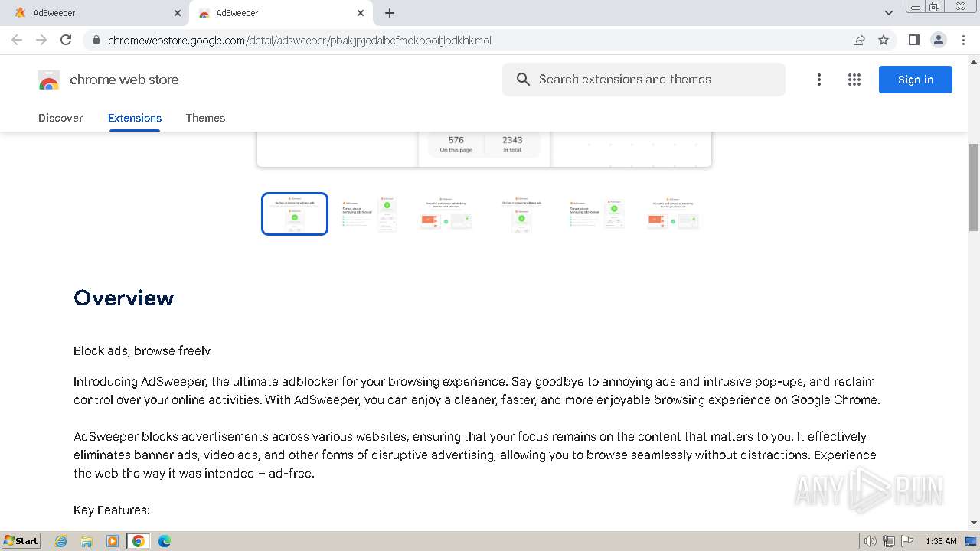Close the active AdSweeper store tab
Image resolution: width=980 pixels, height=551 pixels.
coord(361,13)
